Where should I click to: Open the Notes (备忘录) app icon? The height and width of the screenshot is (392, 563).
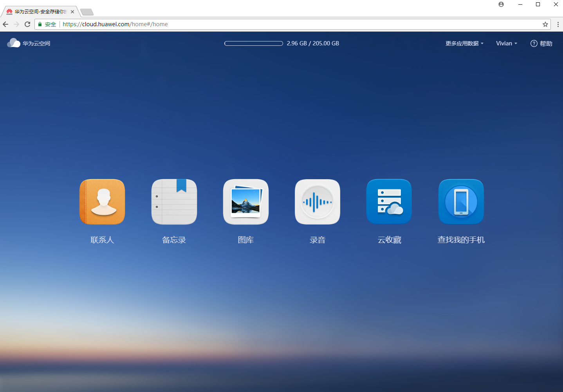[x=174, y=202]
